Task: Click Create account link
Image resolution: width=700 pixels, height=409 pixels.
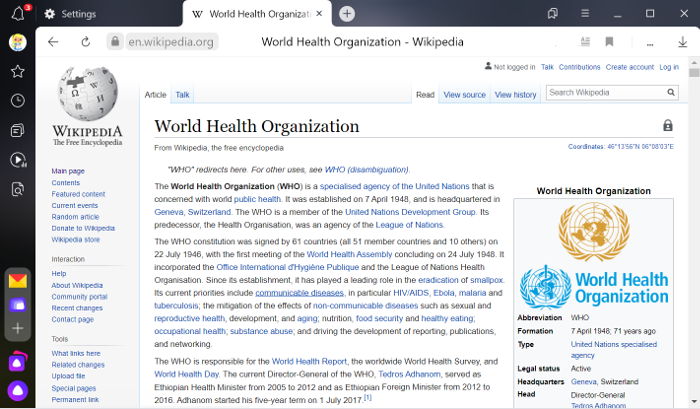Action: tap(629, 67)
